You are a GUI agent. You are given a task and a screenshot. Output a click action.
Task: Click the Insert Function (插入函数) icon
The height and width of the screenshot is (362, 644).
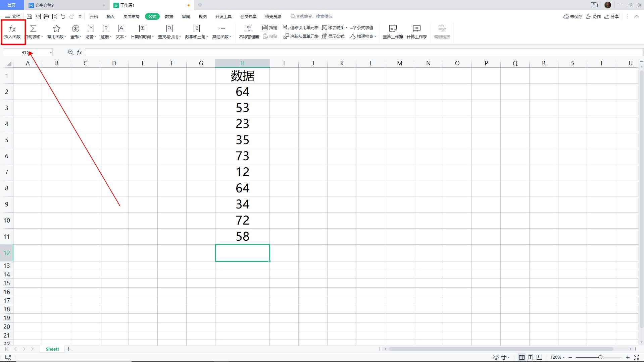[12, 32]
